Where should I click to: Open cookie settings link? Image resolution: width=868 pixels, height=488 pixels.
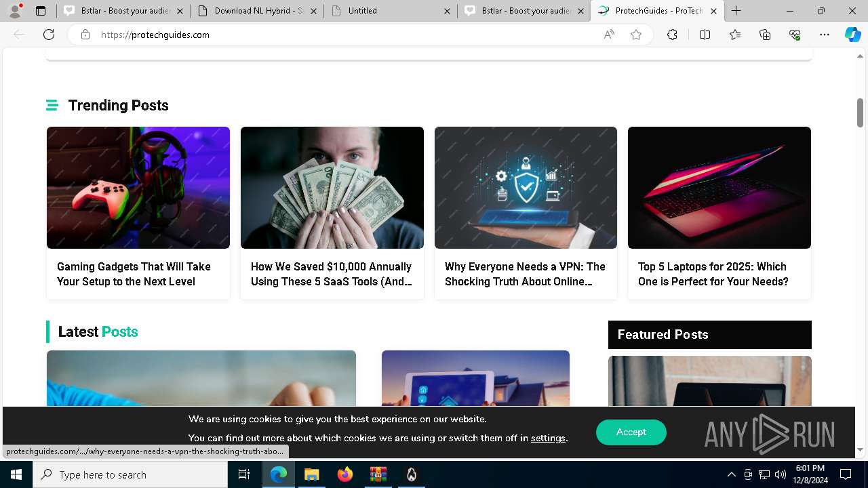pos(548,438)
